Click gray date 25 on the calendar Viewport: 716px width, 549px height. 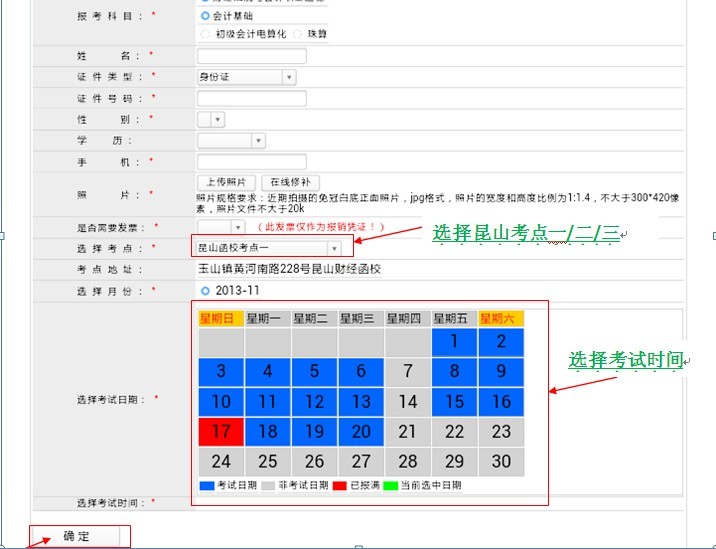point(268,462)
